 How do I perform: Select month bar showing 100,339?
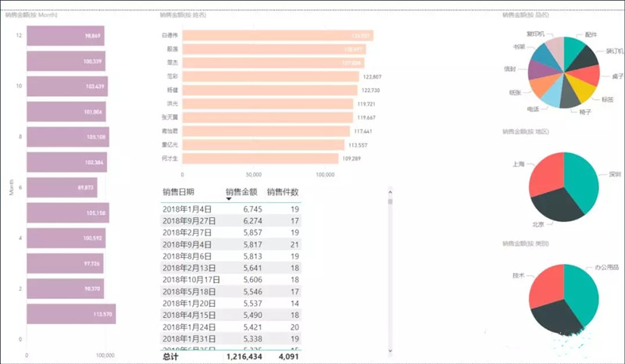(66, 61)
